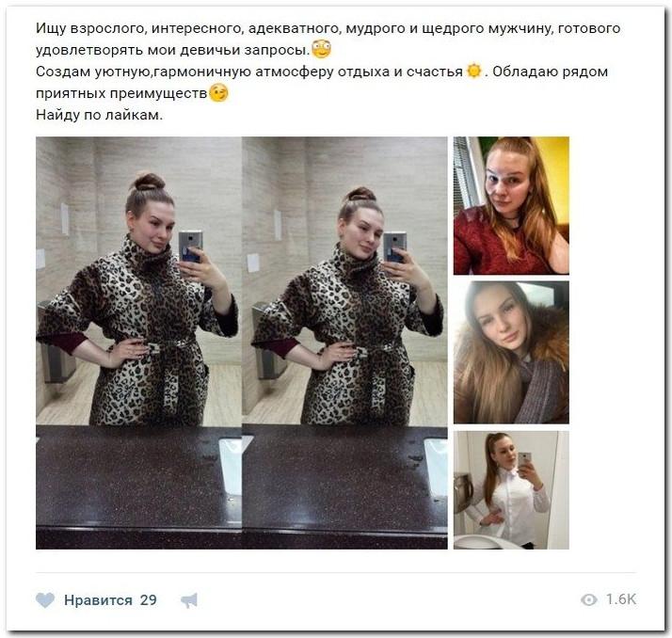
Task: Open the red sweater selfie thumbnail
Action: (511, 206)
